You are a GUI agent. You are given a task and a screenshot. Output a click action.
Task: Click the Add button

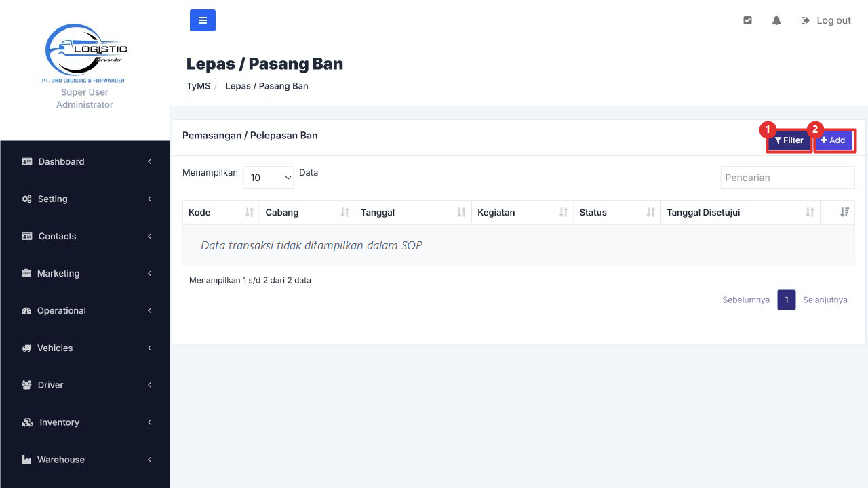tap(833, 140)
